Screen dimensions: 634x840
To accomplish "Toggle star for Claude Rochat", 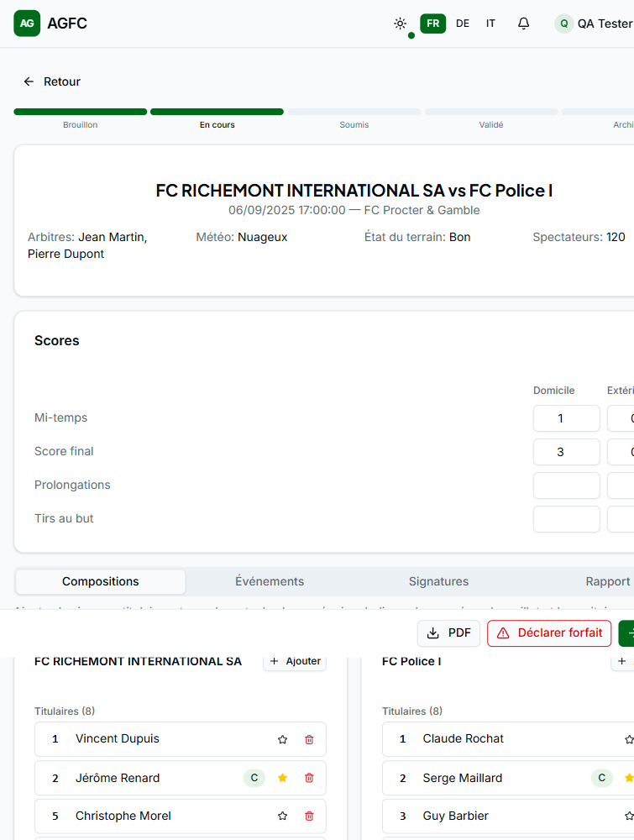I will (x=629, y=739).
